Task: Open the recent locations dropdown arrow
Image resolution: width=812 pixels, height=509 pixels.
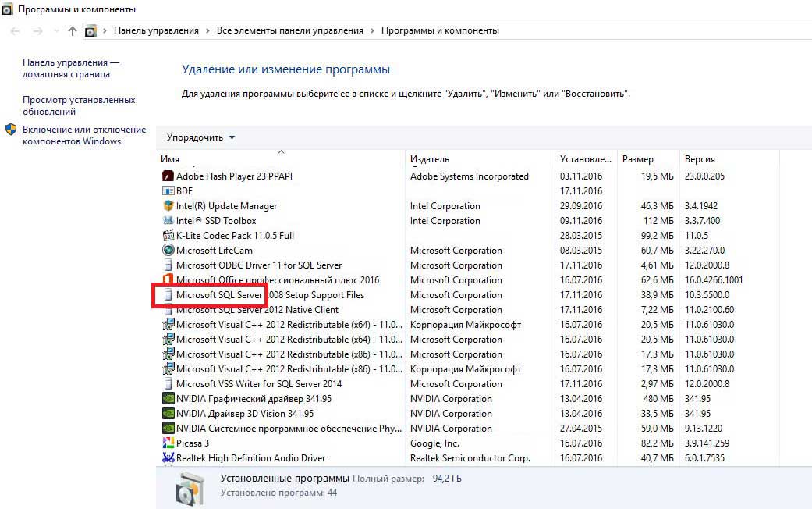Action: click(56, 31)
